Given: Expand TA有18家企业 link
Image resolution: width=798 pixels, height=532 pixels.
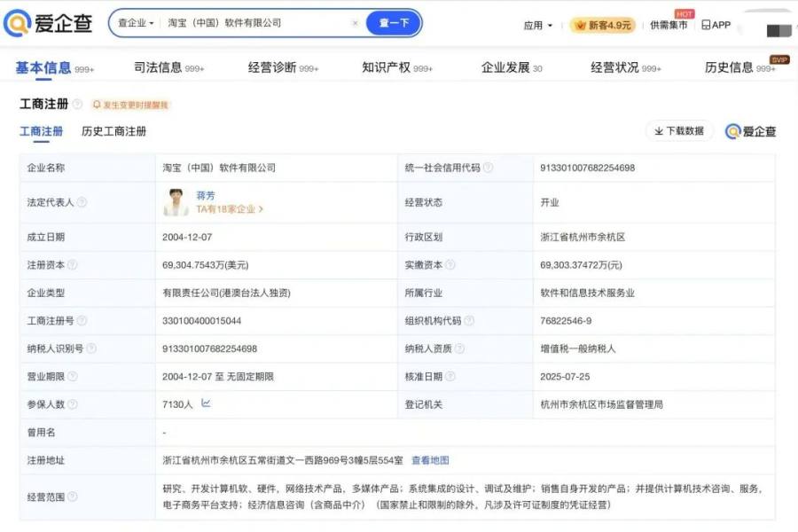Looking at the screenshot, I should [x=230, y=209].
